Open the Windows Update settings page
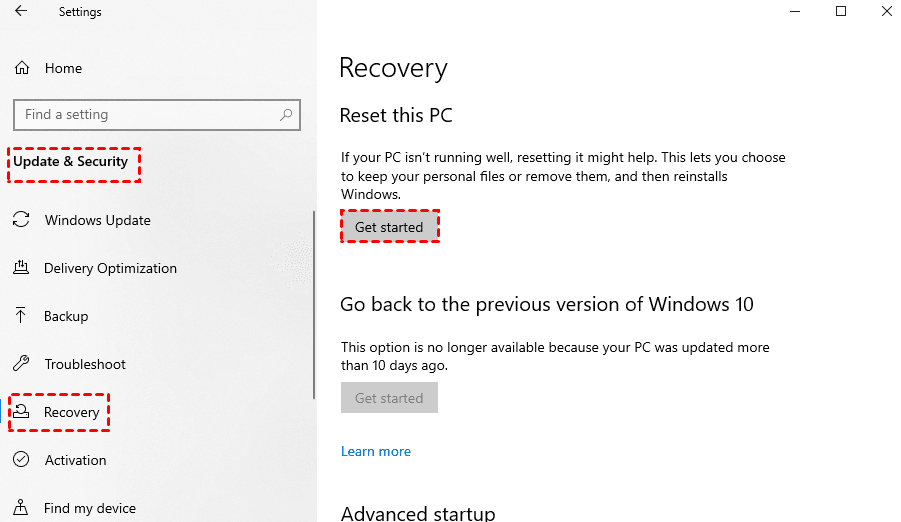 [x=97, y=220]
